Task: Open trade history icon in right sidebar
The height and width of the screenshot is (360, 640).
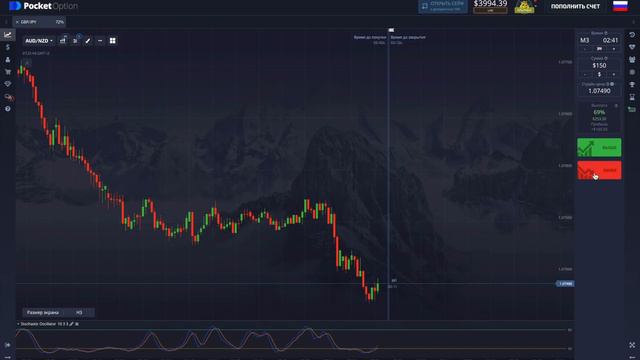Action: 632,35
